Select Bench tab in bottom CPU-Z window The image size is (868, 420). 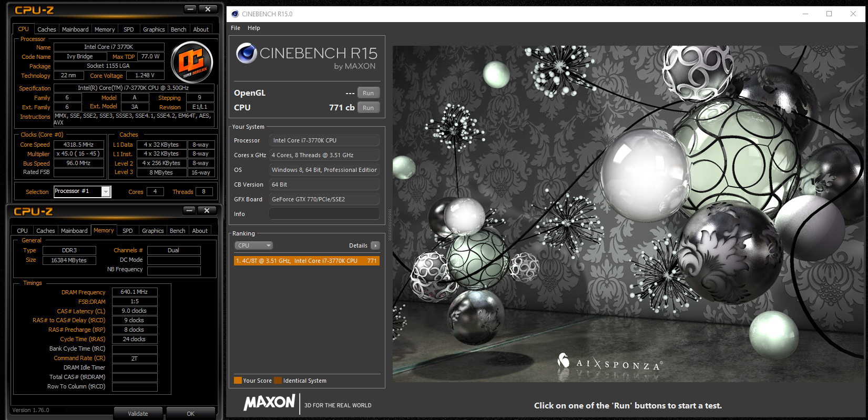tap(177, 231)
